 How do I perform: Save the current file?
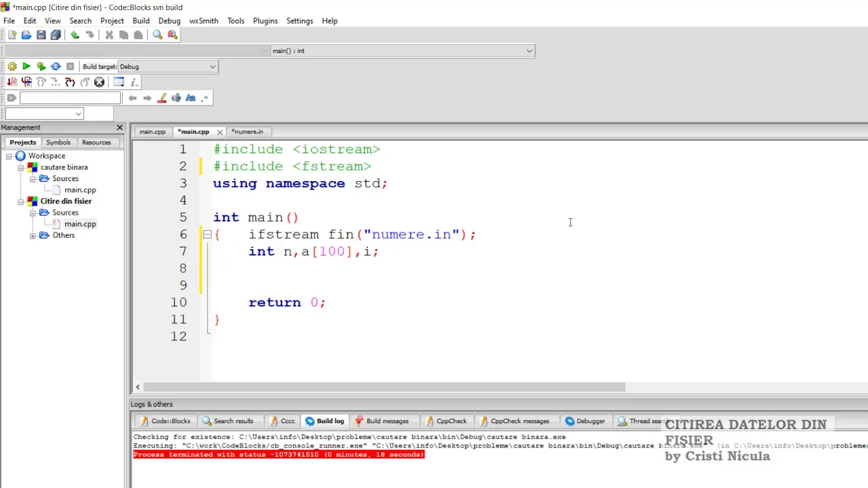[41, 35]
